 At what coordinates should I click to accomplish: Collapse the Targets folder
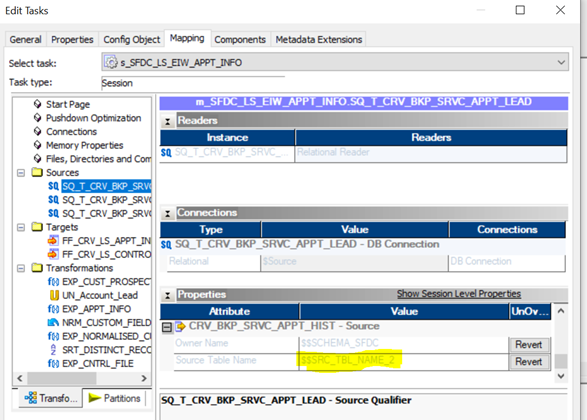point(21,227)
